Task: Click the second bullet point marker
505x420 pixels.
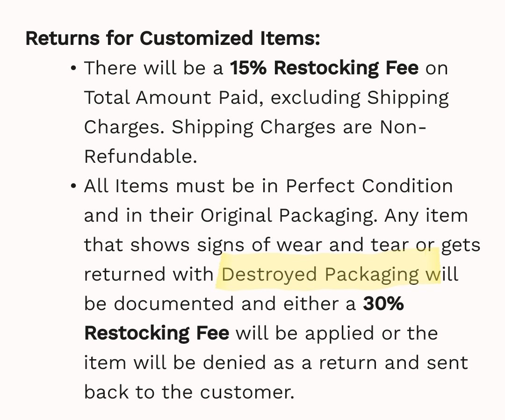Action: click(x=74, y=186)
